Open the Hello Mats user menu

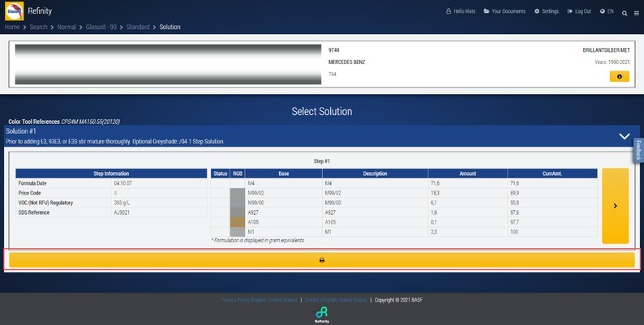(x=461, y=11)
